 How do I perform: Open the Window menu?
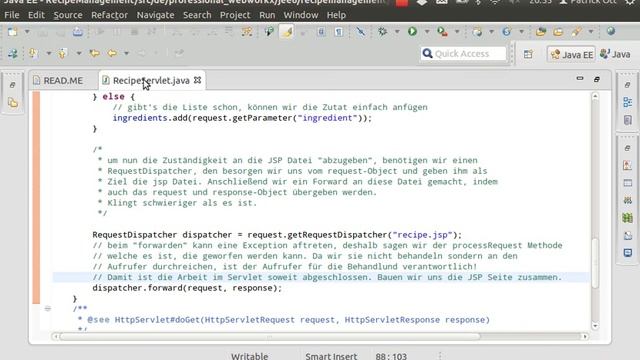pos(300,15)
